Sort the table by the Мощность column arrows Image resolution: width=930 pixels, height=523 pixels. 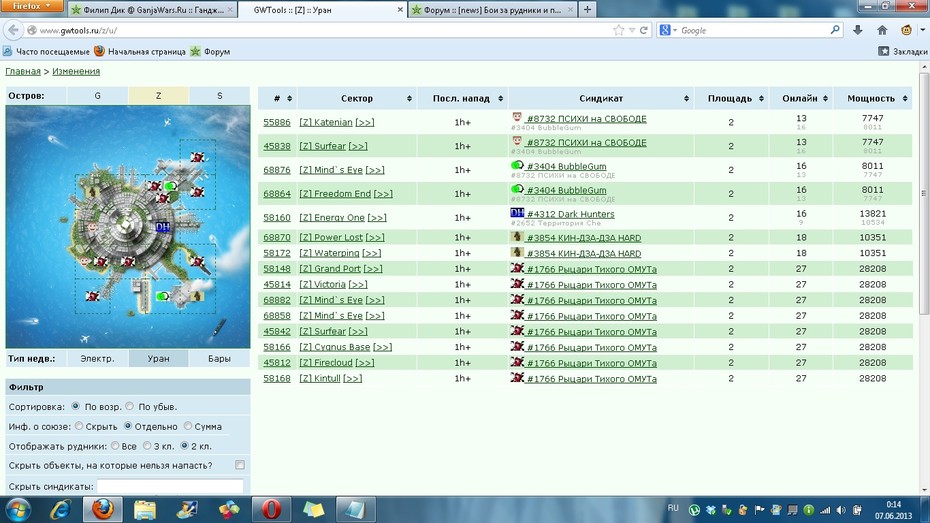905,98
